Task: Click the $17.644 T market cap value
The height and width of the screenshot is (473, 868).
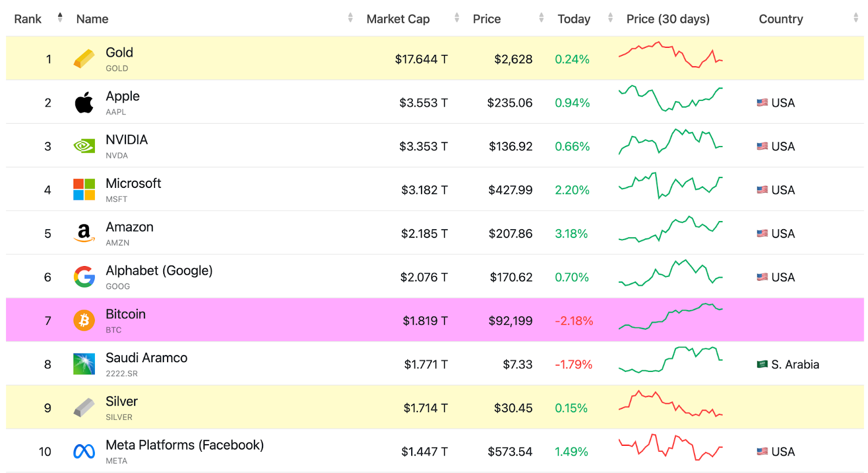Action: [x=421, y=59]
